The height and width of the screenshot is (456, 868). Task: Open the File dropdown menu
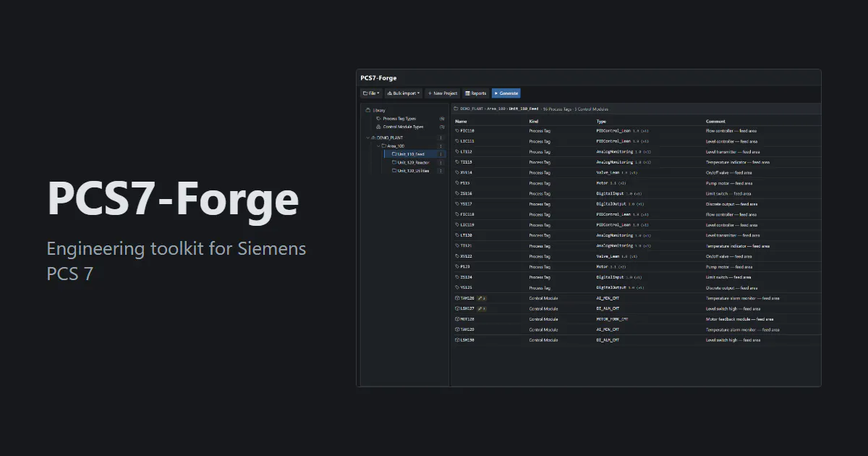371,93
